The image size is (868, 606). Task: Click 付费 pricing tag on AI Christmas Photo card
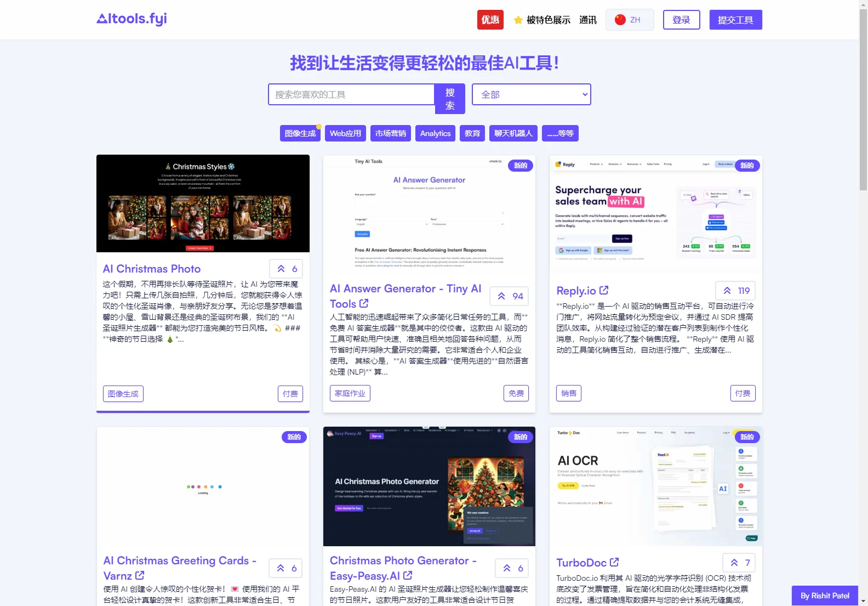(x=290, y=394)
